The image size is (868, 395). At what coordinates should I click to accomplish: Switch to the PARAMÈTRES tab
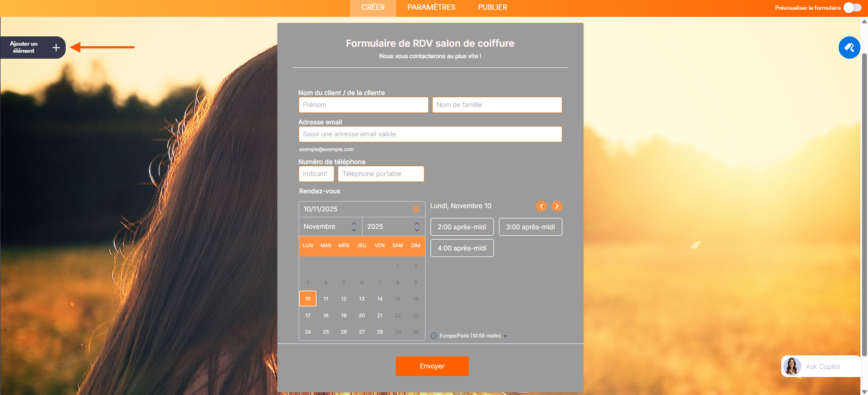tap(431, 8)
